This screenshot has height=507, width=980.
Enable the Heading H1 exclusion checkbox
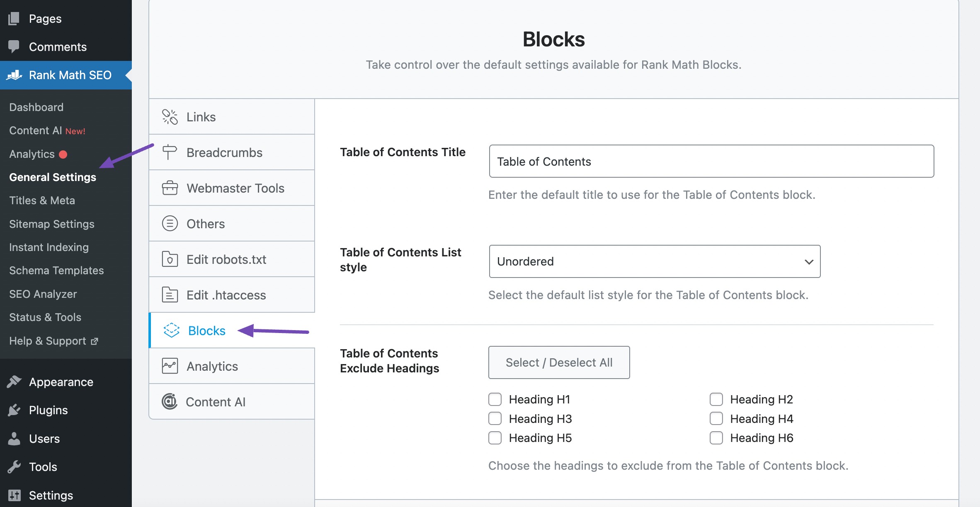(495, 399)
